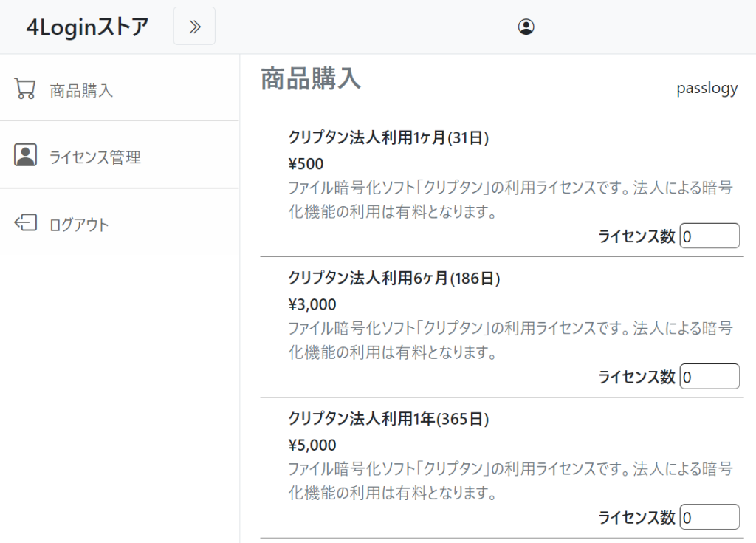
Task: Click the logout arrow icon
Action: (x=25, y=222)
